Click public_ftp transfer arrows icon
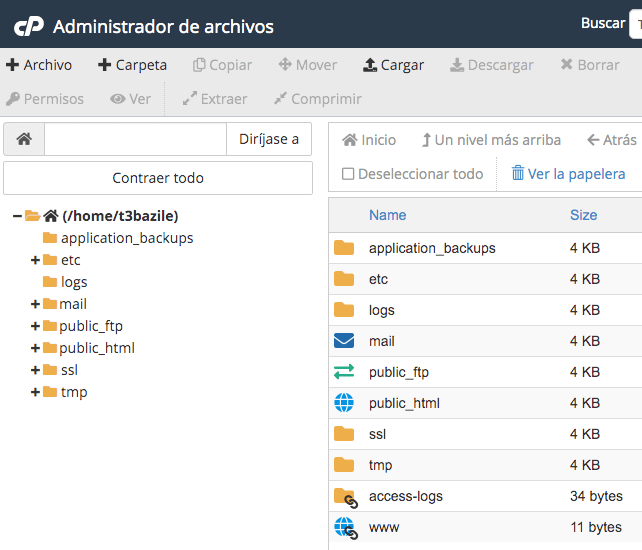Viewport: 642px width, 550px height. coord(344,372)
